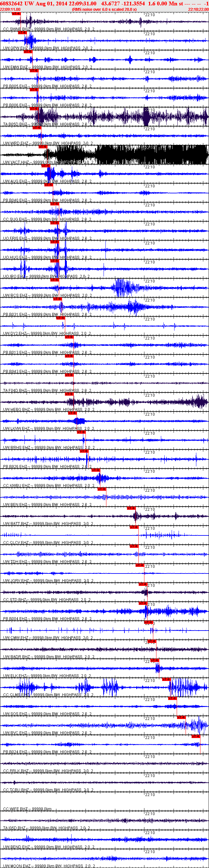Viewport: 209px width, 868px height.
Task: Select the pick marker on the RVC trace
Action: 181,717
